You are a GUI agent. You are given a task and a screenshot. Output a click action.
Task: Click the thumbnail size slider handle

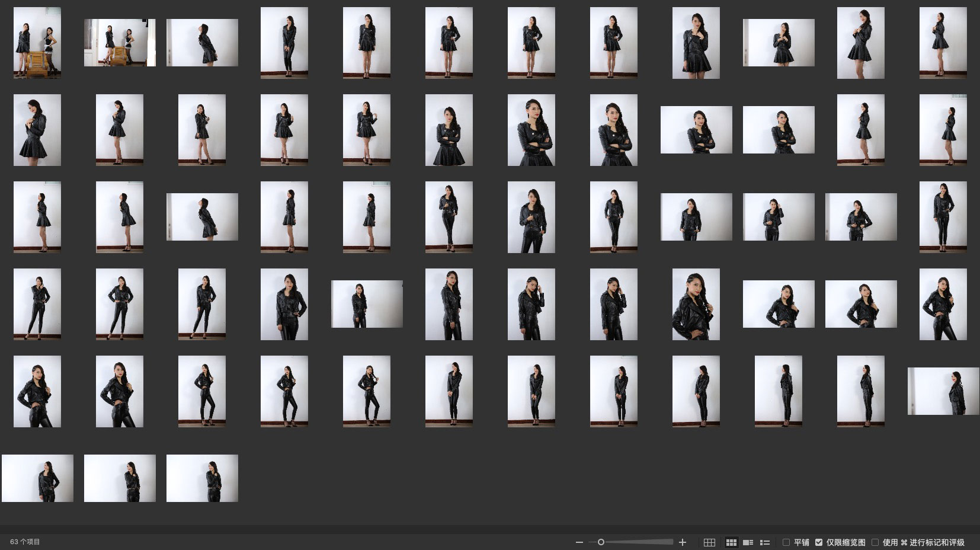coord(601,542)
